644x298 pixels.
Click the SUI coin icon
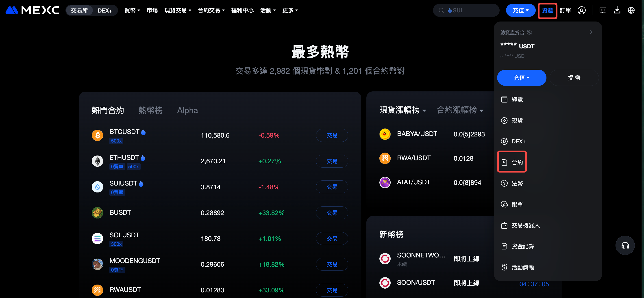click(98, 187)
